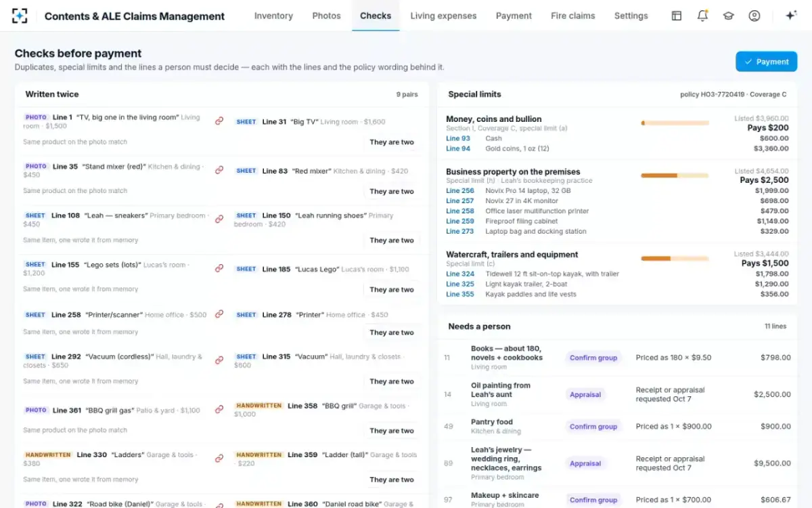The image size is (812, 508).
Task: Go to the Inventory tab
Action: point(273,16)
